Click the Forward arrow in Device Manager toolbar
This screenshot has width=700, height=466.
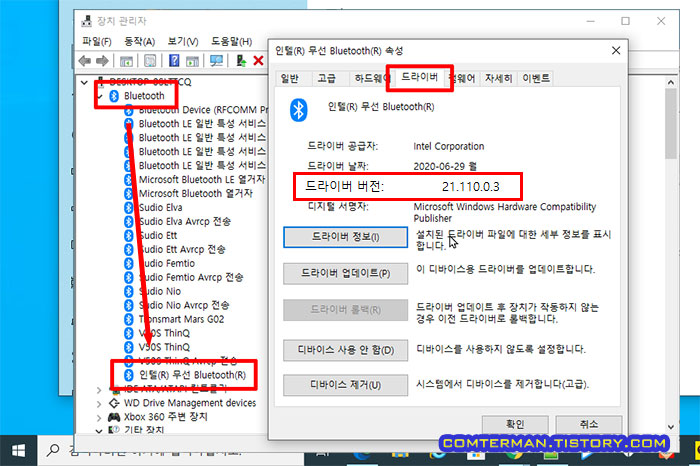[102, 61]
